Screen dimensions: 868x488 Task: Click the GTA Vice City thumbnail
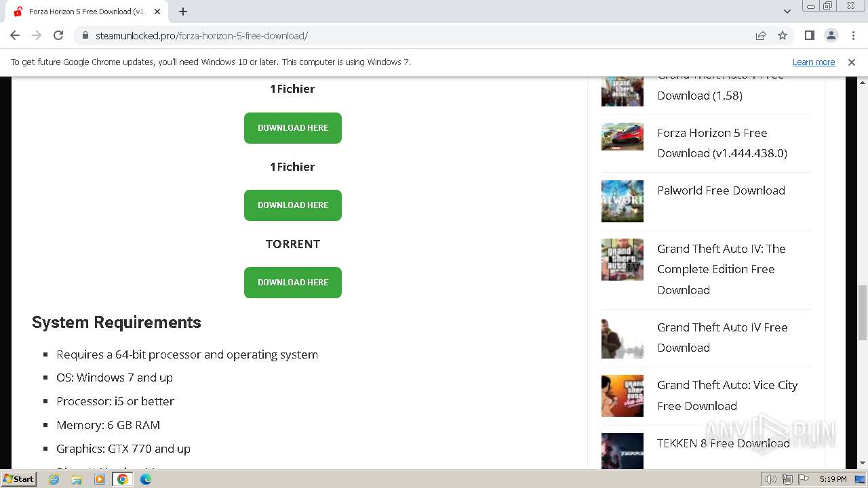(x=622, y=396)
